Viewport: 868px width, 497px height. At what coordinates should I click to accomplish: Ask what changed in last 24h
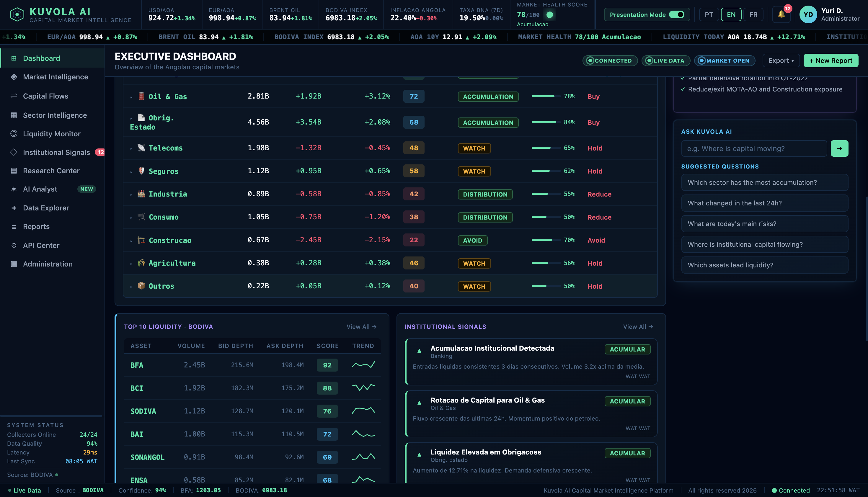(765, 203)
